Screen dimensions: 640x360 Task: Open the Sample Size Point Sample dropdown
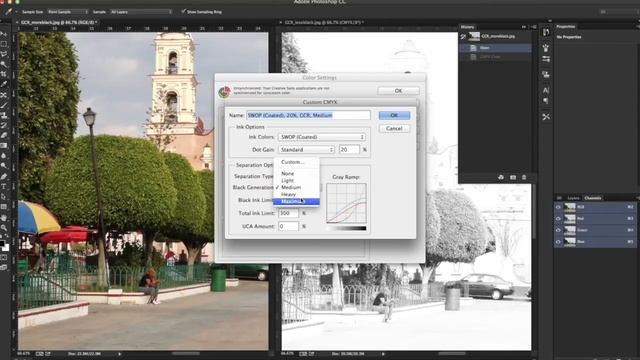click(x=67, y=12)
